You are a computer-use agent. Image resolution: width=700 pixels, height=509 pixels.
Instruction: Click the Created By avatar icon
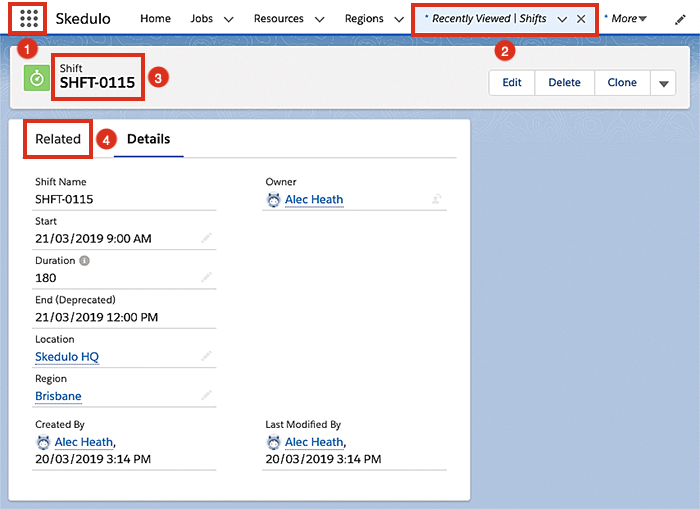tap(43, 442)
